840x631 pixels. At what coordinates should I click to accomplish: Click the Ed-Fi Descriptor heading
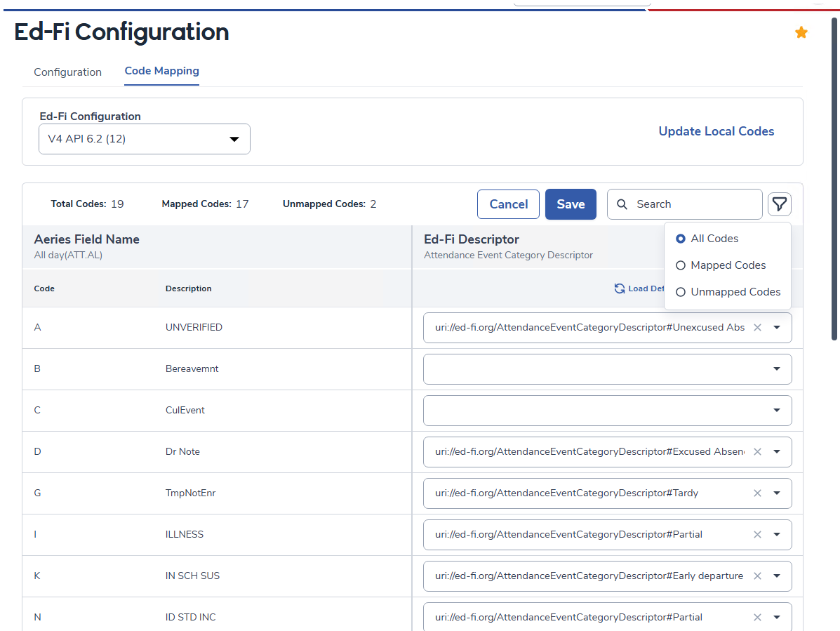pos(472,239)
